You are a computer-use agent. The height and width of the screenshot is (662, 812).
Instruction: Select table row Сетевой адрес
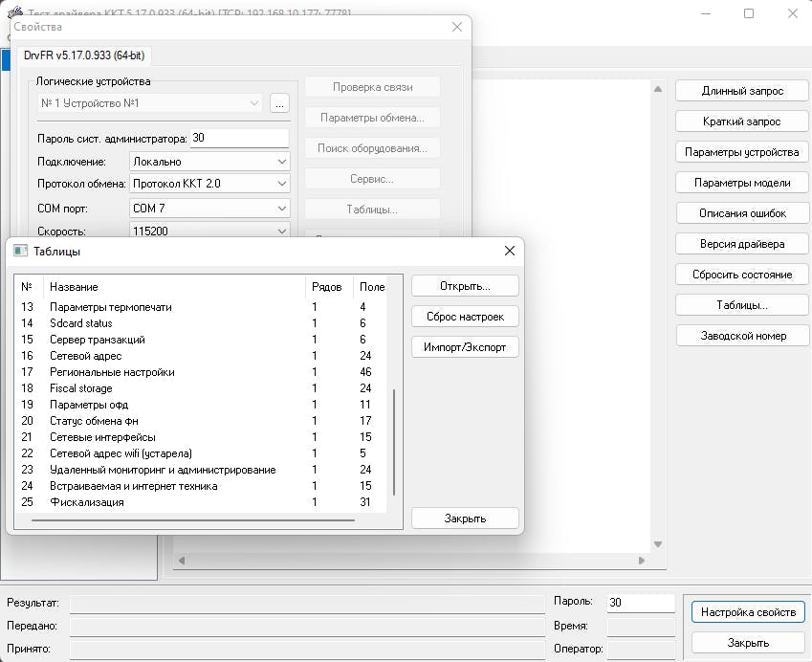(x=202, y=355)
